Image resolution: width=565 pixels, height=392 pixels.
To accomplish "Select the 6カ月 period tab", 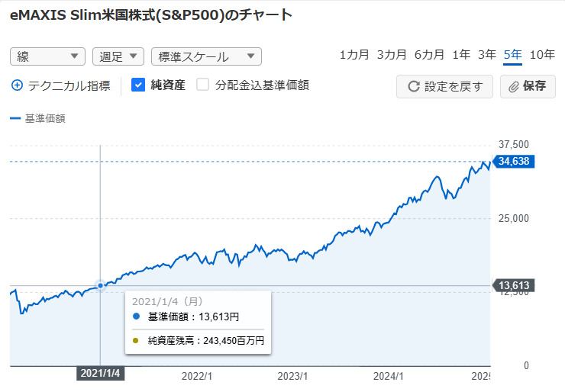I will coord(429,55).
